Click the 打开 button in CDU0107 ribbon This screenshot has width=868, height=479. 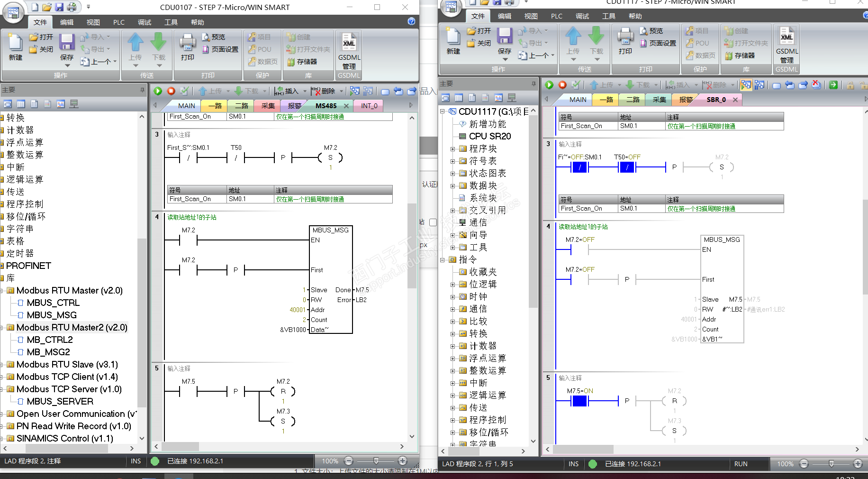(41, 37)
